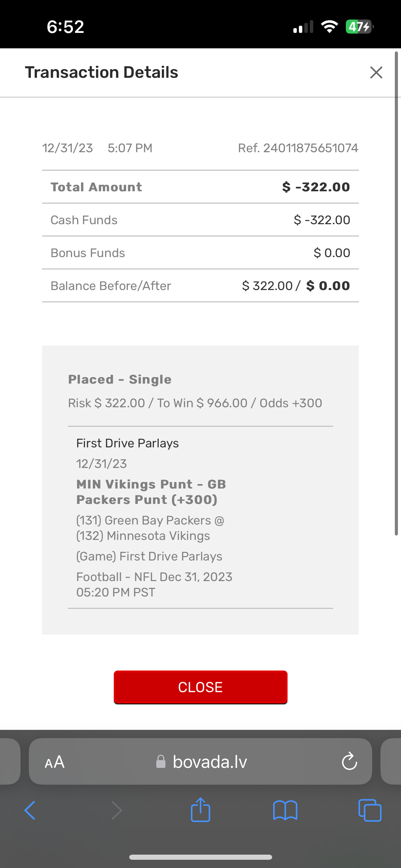Open the Safari share sheet icon
The width and height of the screenshot is (401, 868).
pos(200,810)
